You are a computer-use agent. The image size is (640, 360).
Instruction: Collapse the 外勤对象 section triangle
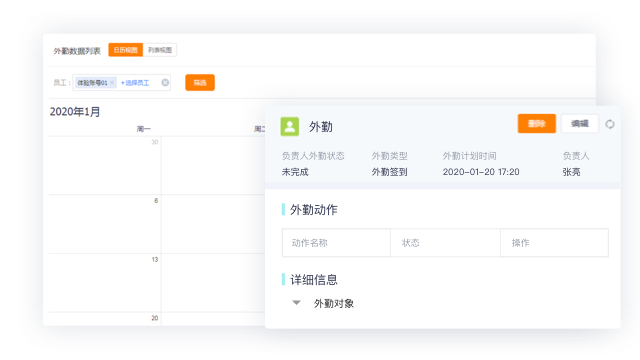[297, 303]
